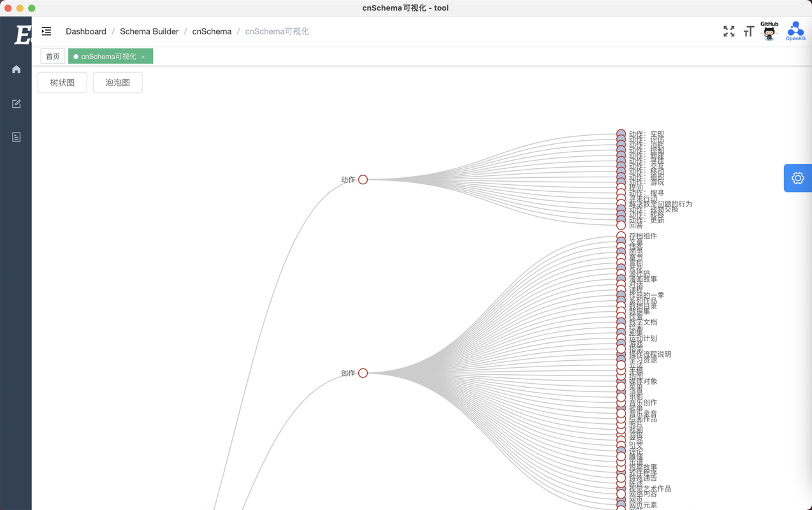Expand the 动作: 实现 leaf node

(x=621, y=134)
